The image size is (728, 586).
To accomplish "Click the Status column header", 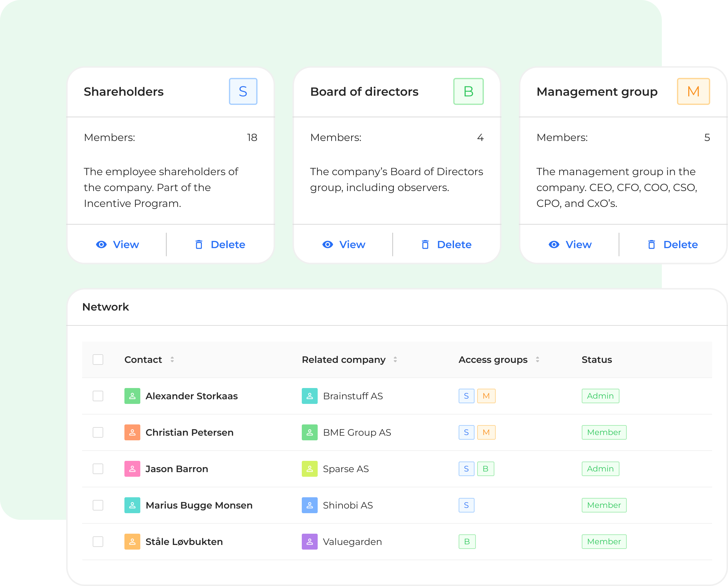I will point(596,359).
